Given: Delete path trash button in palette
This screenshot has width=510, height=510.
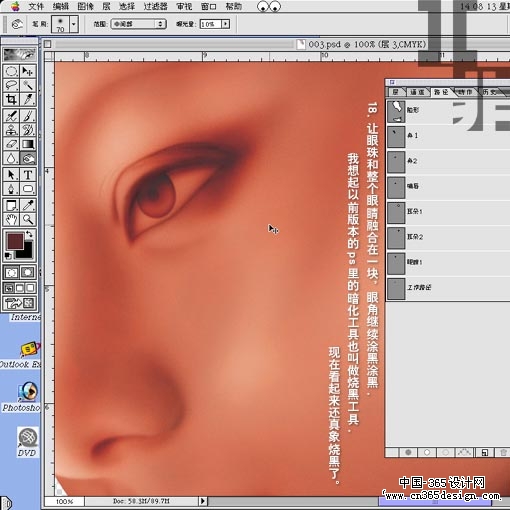Looking at the screenshot, I should pos(503,452).
